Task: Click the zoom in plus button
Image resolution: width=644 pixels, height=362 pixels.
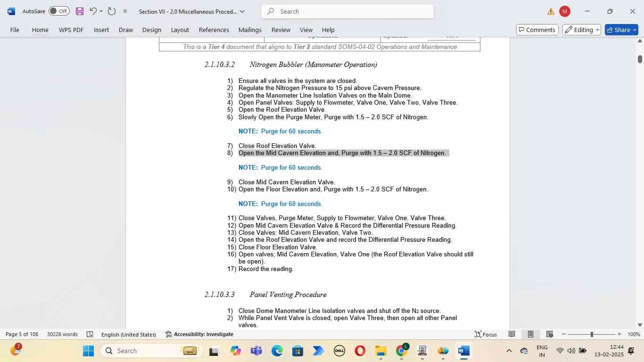Action: tap(619, 334)
